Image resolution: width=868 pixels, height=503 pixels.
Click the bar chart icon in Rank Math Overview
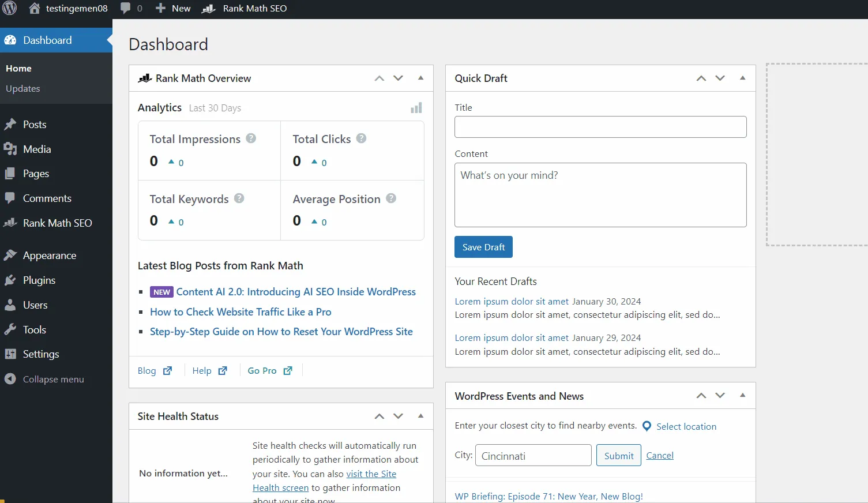click(416, 107)
